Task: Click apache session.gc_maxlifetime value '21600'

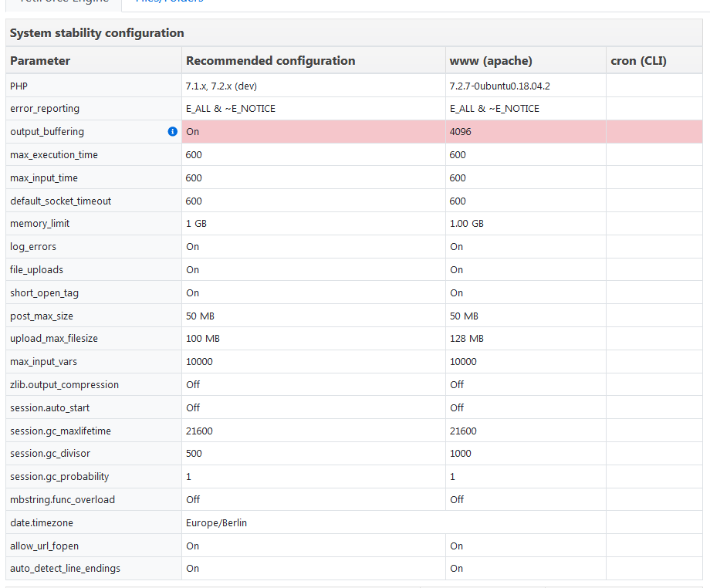Action: pos(463,431)
